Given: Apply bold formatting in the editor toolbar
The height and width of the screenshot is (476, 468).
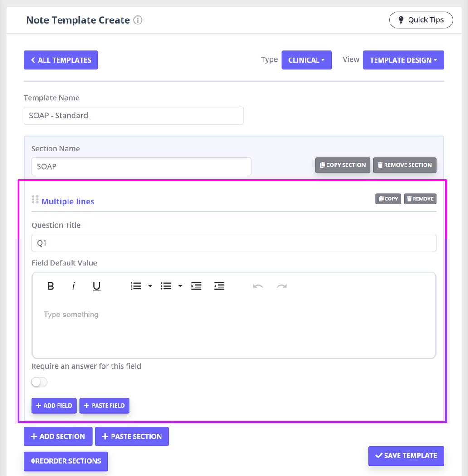Looking at the screenshot, I should [x=50, y=286].
